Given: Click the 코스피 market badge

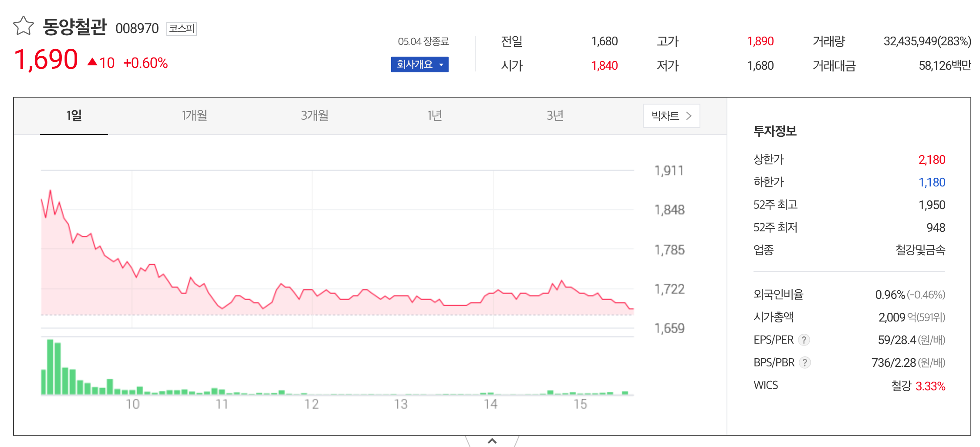Looking at the screenshot, I should point(182,29).
